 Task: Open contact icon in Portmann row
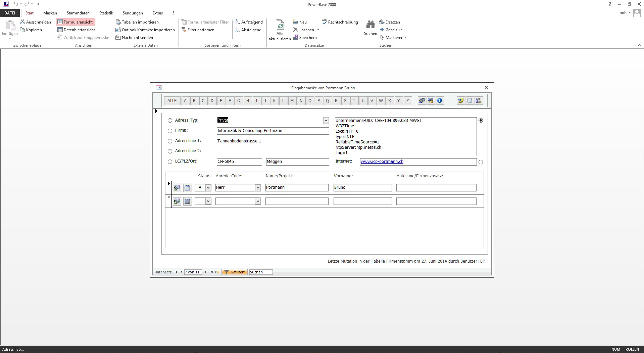(x=177, y=188)
